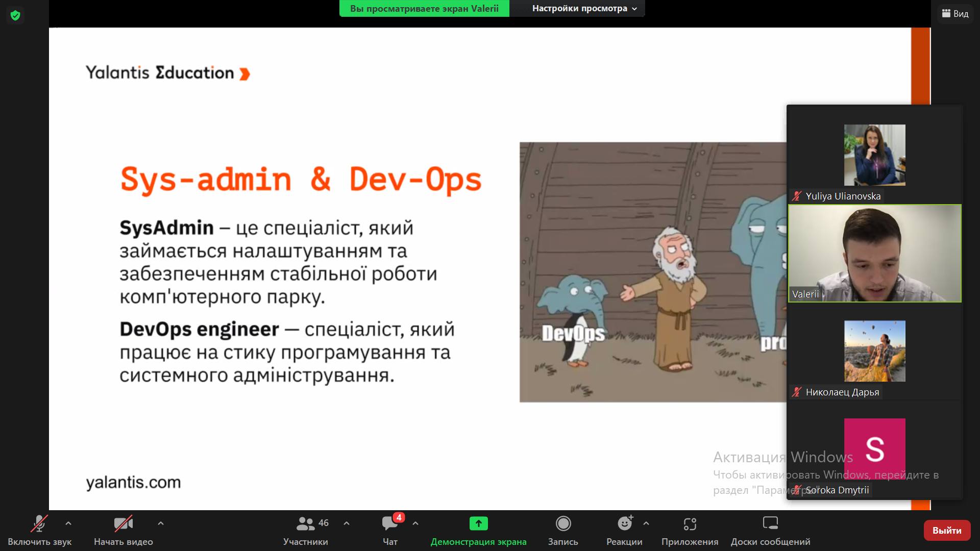Click the 'DevOps engineer' bold term on slide
This screenshot has height=551, width=980.
199,329
